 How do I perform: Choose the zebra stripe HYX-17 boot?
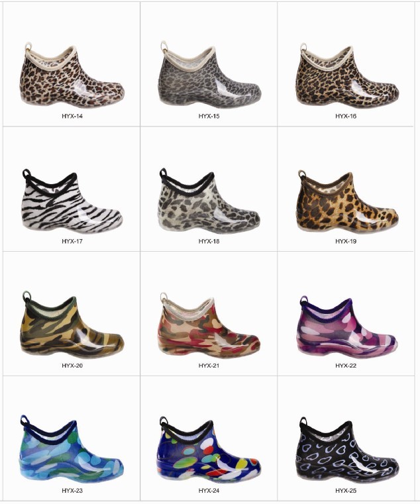[x=72, y=199]
